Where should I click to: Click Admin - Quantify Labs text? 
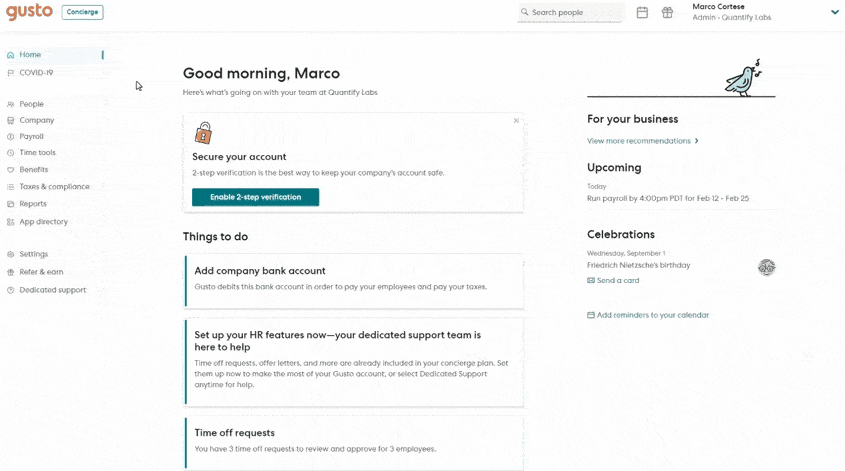731,17
